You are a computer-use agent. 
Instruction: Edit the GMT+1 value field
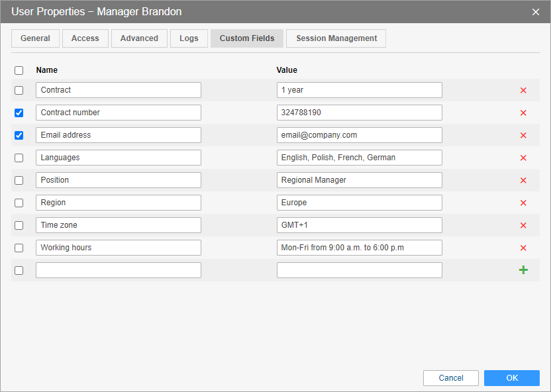click(x=359, y=225)
